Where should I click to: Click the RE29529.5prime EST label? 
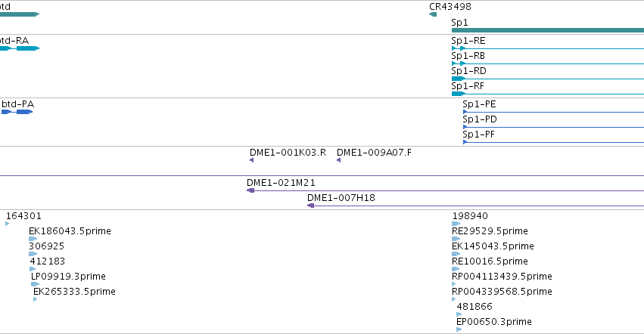(x=490, y=231)
